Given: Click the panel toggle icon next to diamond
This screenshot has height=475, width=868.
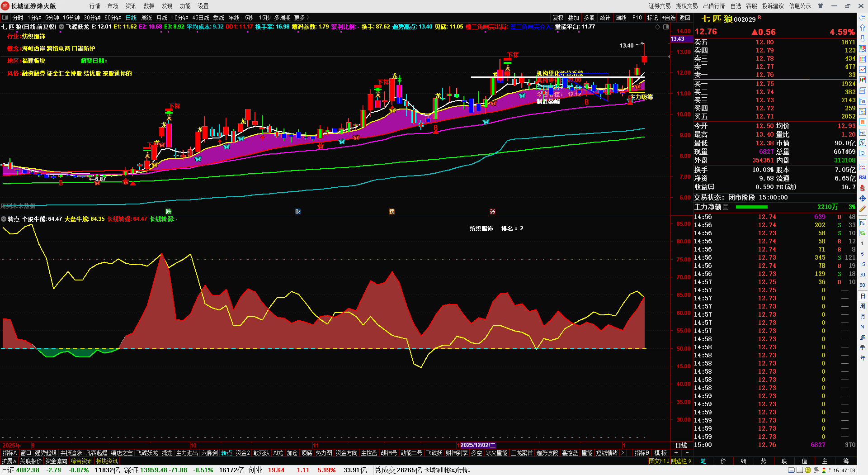Looking at the screenshot, I should (665, 27).
